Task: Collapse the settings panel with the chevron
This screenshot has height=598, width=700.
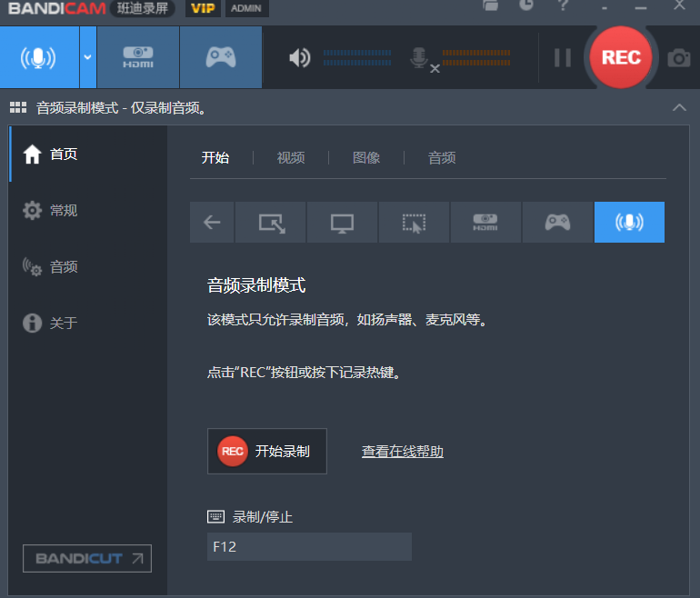Action: 679,107
